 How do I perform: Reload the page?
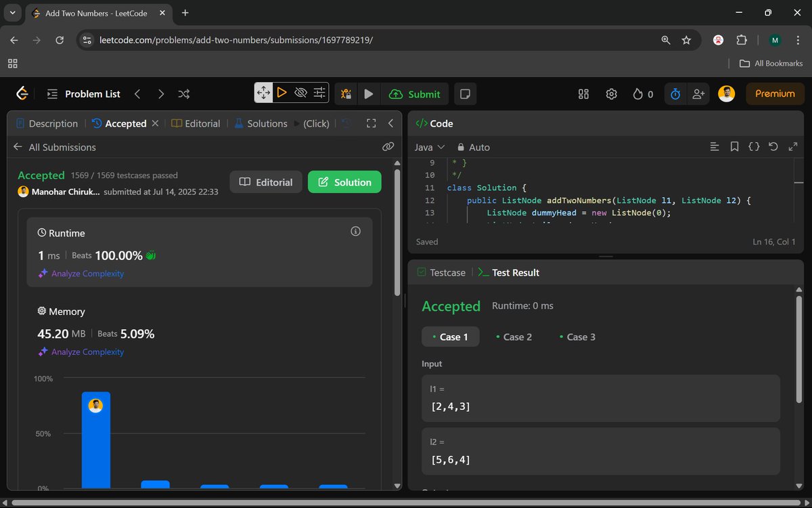pos(60,40)
